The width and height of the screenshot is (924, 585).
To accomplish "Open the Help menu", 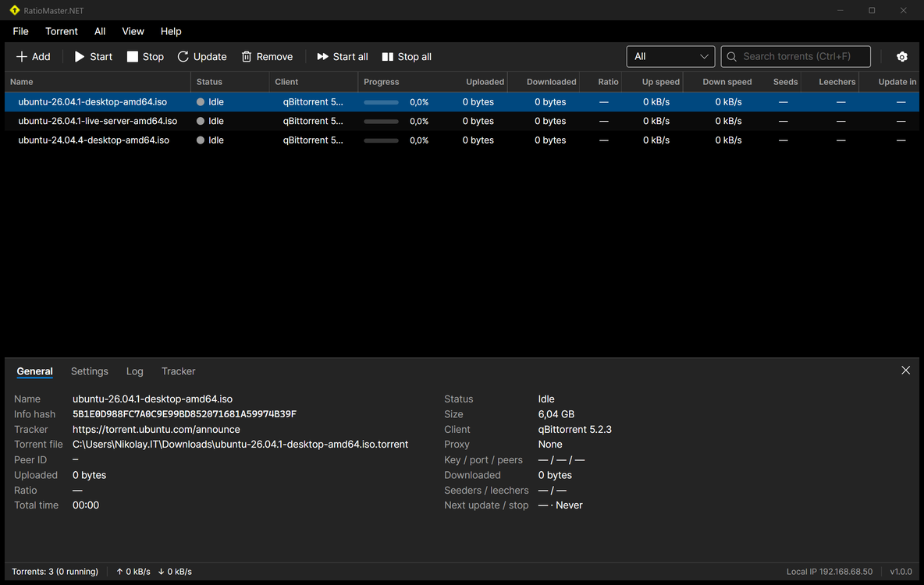I will 171,31.
